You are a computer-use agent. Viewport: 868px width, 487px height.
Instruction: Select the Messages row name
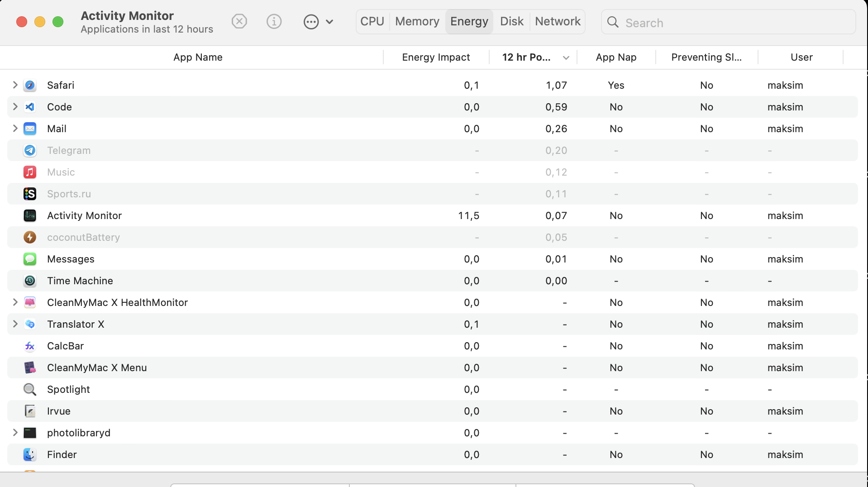pos(71,259)
